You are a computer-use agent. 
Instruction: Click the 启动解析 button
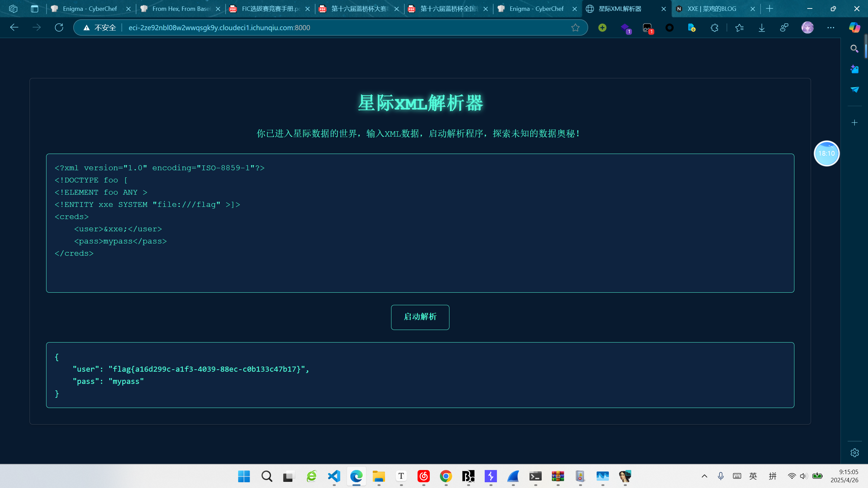pos(420,317)
